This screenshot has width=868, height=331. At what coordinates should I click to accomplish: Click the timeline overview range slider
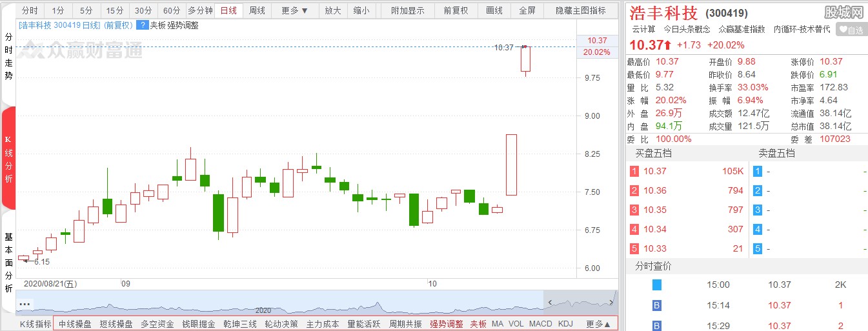[x=581, y=303]
